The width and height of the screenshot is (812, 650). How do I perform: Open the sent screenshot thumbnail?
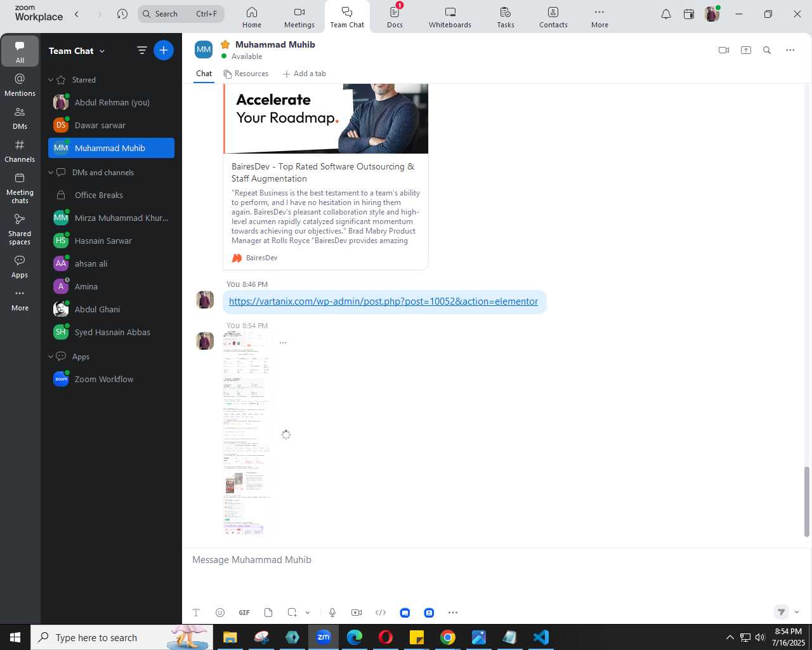tap(246, 433)
